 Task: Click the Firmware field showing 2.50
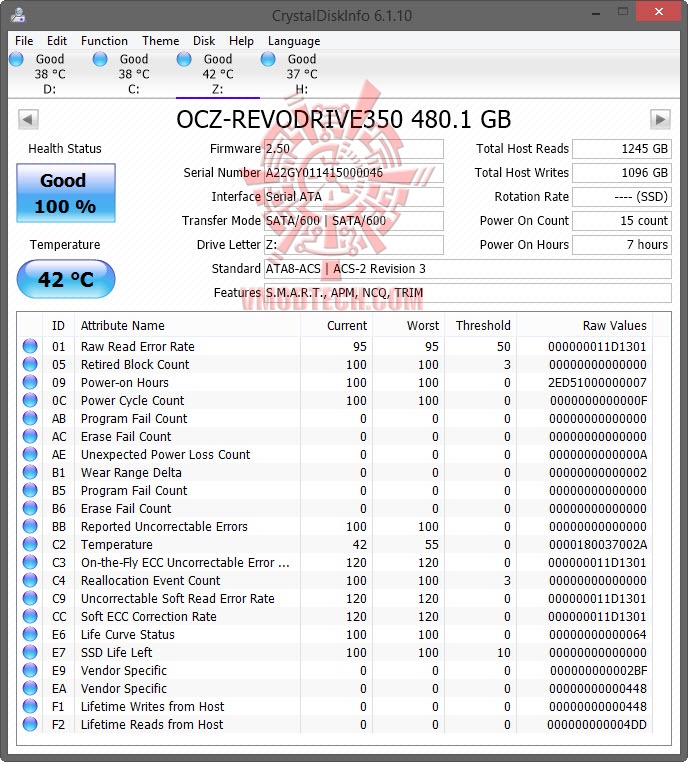354,149
